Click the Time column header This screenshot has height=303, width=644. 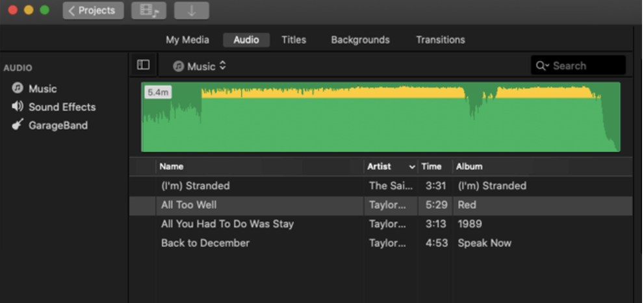click(431, 166)
